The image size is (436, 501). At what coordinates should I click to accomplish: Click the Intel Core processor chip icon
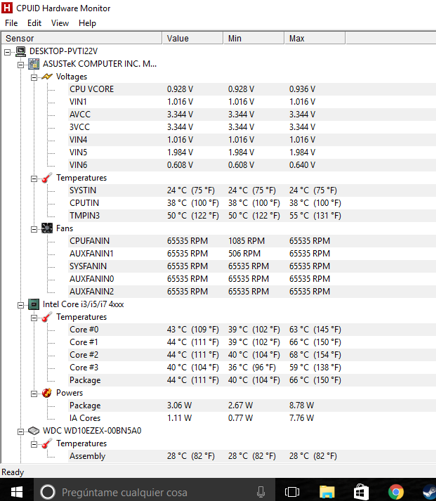34,304
